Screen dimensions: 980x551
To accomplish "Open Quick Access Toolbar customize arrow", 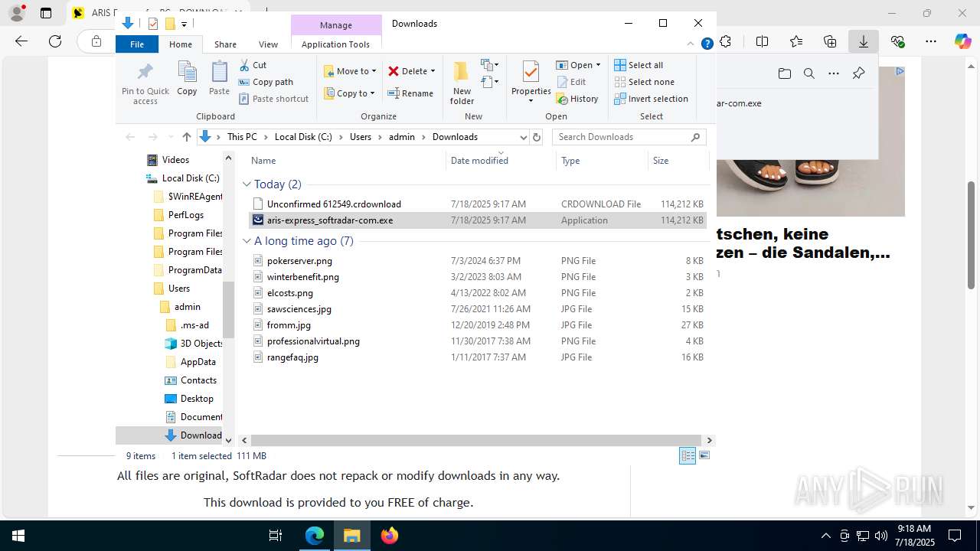I will coord(185,24).
